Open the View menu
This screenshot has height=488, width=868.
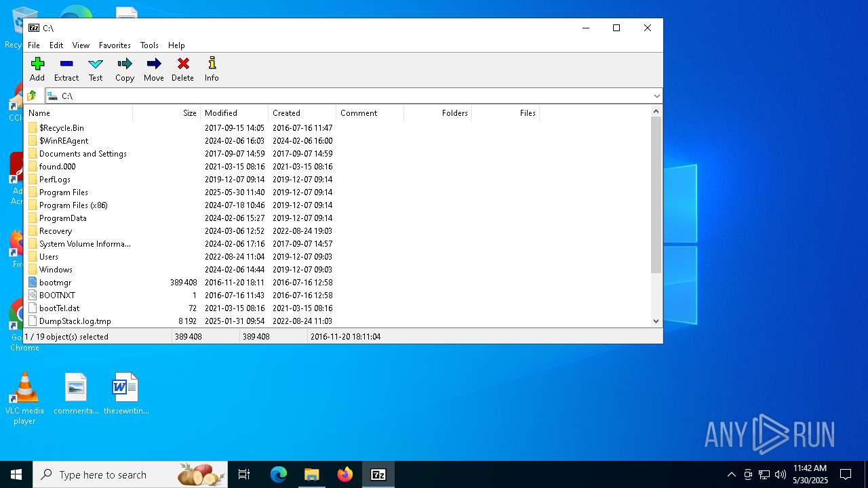81,45
